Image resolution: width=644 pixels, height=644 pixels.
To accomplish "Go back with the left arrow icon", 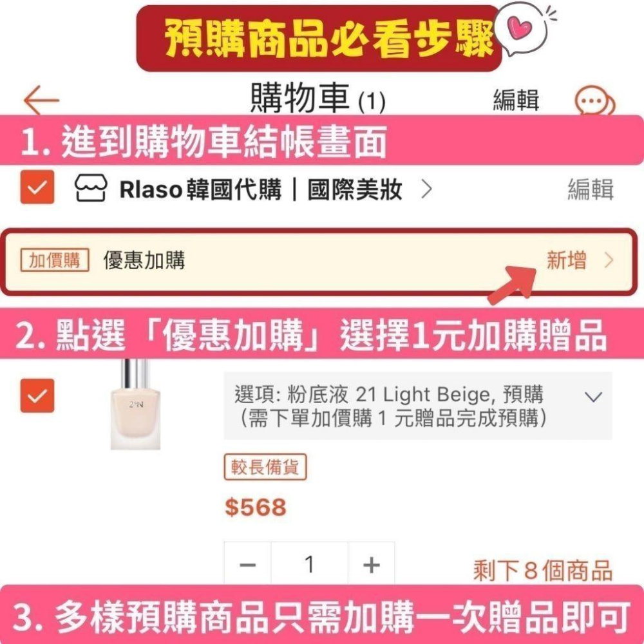I will click(41, 99).
